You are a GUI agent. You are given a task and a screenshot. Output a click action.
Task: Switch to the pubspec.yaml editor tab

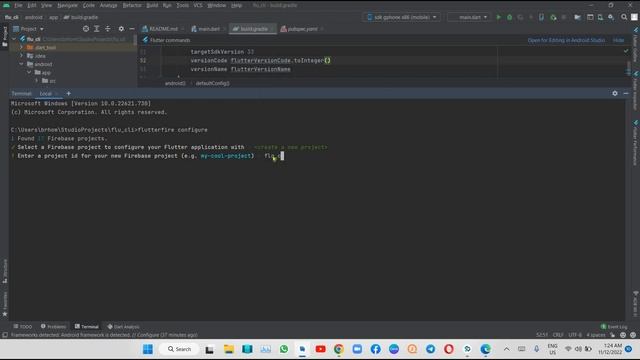click(x=301, y=29)
